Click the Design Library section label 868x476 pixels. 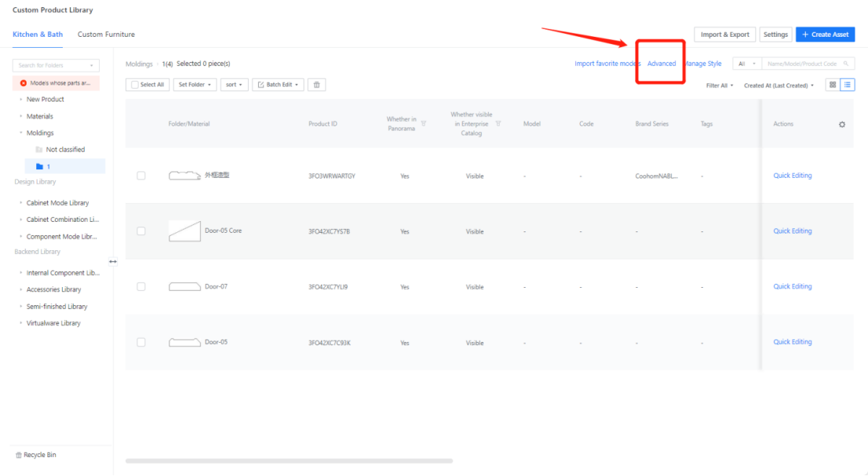pyautogui.click(x=35, y=182)
